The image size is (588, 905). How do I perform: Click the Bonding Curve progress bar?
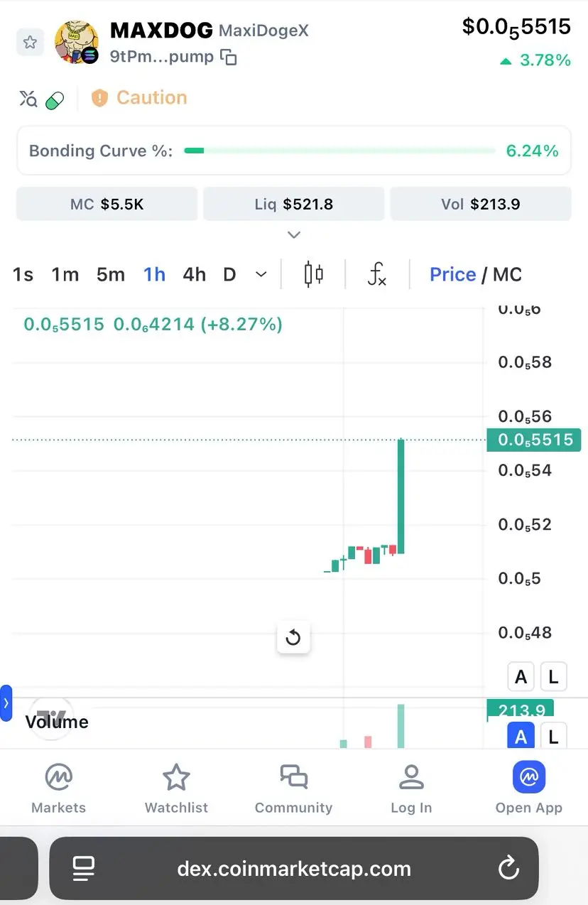[x=339, y=151]
